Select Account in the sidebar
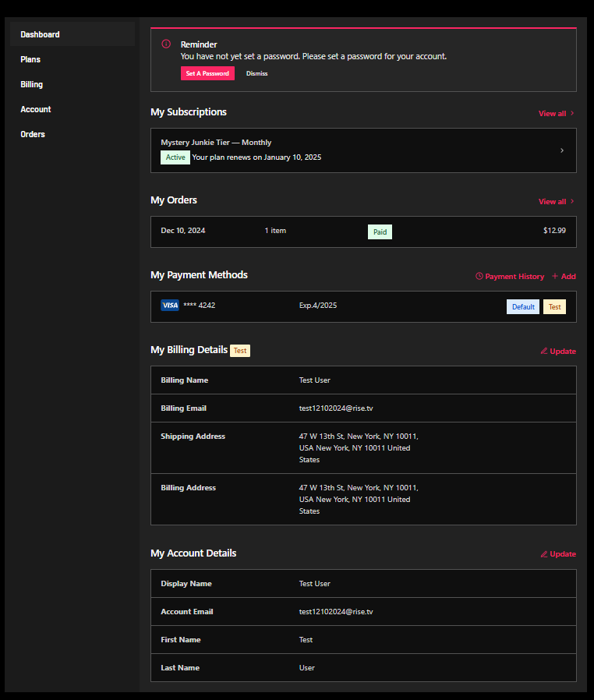 pyautogui.click(x=36, y=109)
